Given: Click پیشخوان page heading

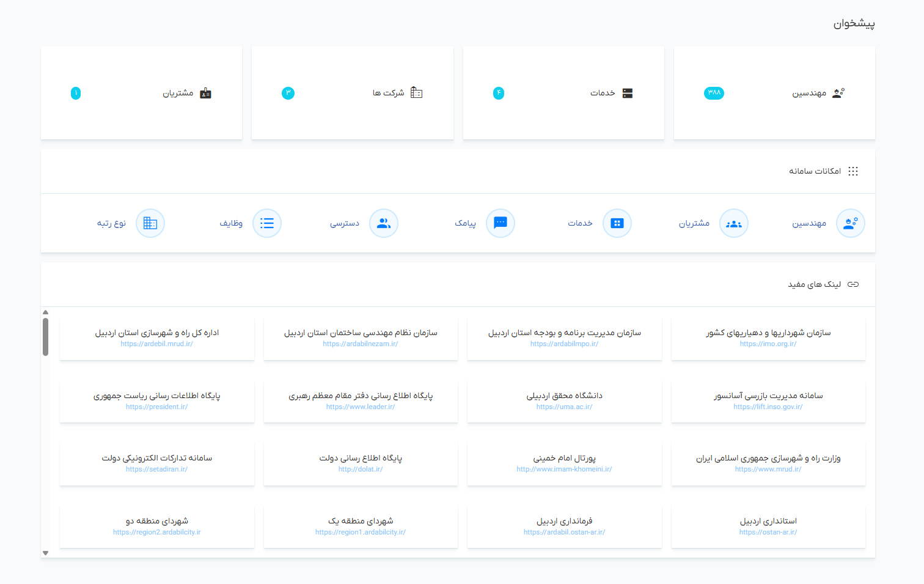Looking at the screenshot, I should (854, 23).
